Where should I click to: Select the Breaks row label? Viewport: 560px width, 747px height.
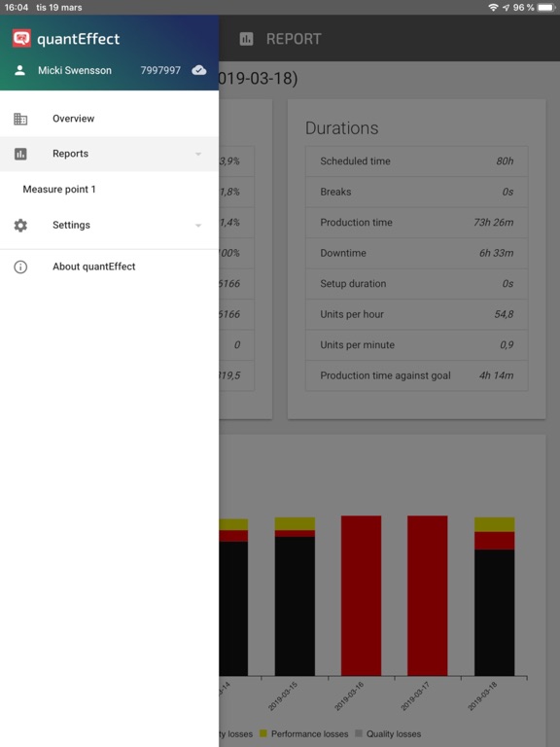coord(335,192)
